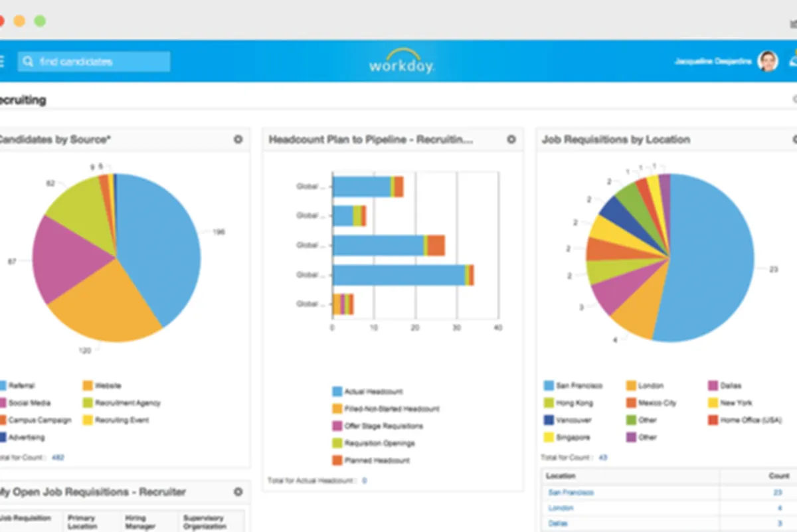Click the Singapore legend swatch
797x532 pixels.
pyautogui.click(x=549, y=437)
